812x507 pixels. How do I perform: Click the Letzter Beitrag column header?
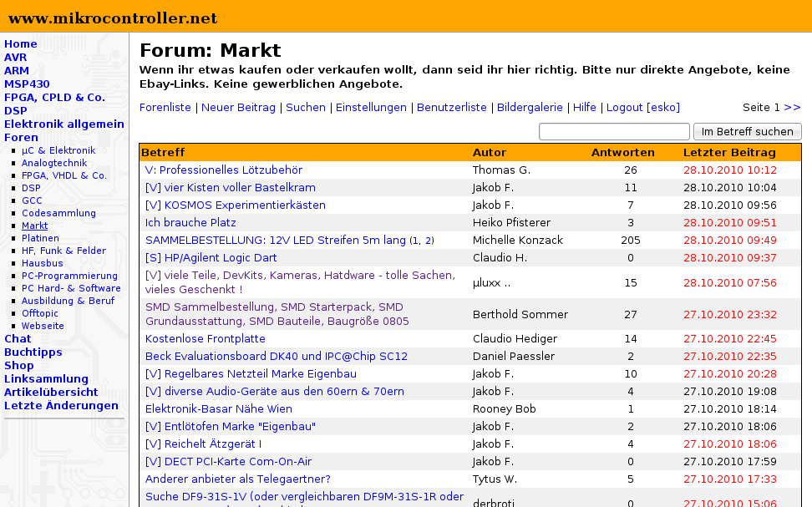[x=729, y=152]
